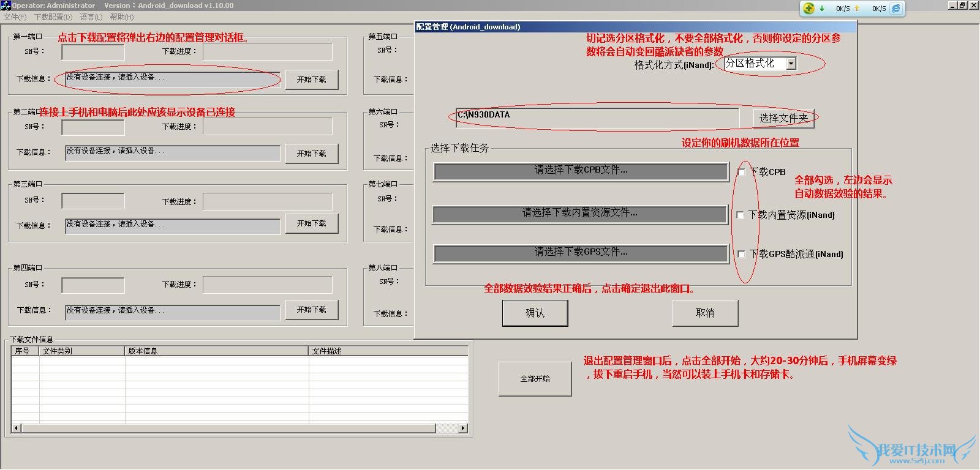Viewport: 980px width, 470px height.
Task: Click the 配置管理 (Android_download) dialog title
Action: (x=468, y=27)
